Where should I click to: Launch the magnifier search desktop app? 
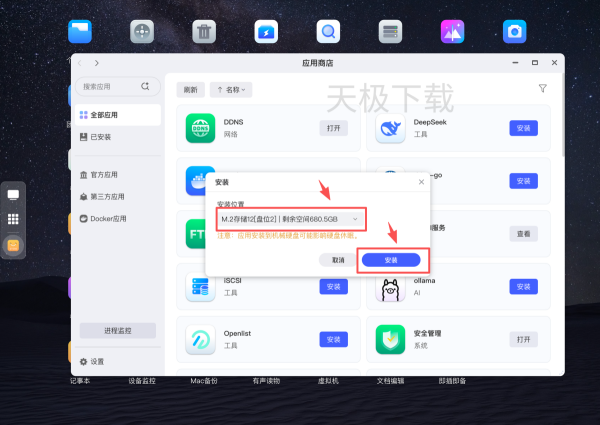328,31
